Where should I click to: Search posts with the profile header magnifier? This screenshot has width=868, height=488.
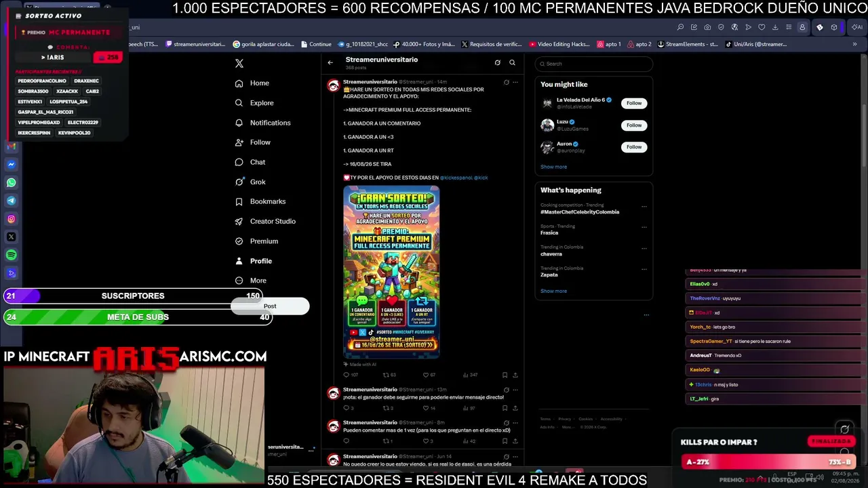point(512,62)
